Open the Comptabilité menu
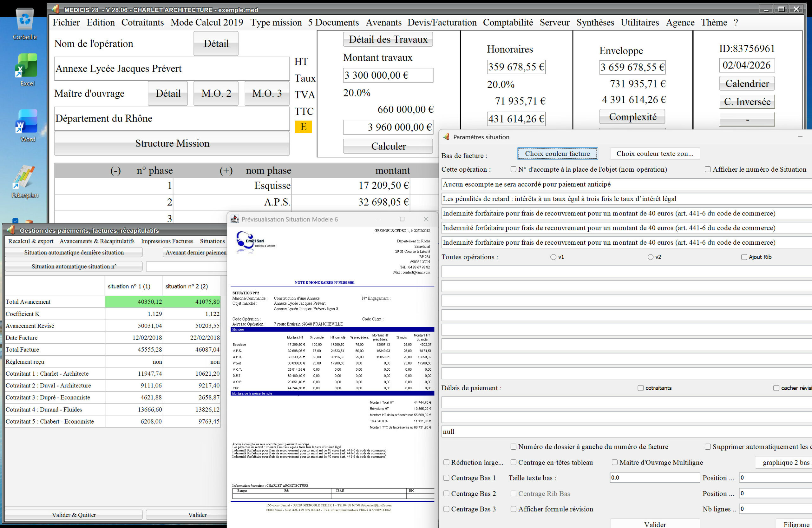The height and width of the screenshot is (528, 812). pyautogui.click(x=508, y=23)
